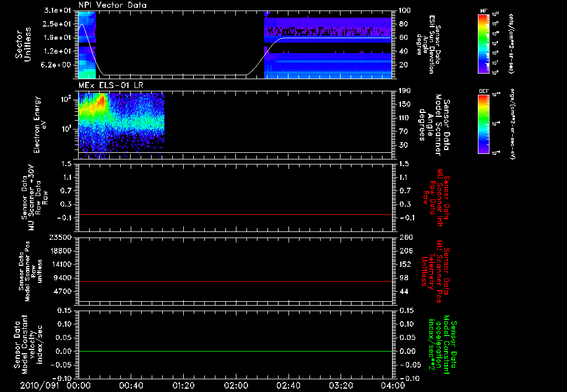This screenshot has width=567, height=392.
Task: Click the NPI sector spectrogram block near 00:00
Action: 87,45
